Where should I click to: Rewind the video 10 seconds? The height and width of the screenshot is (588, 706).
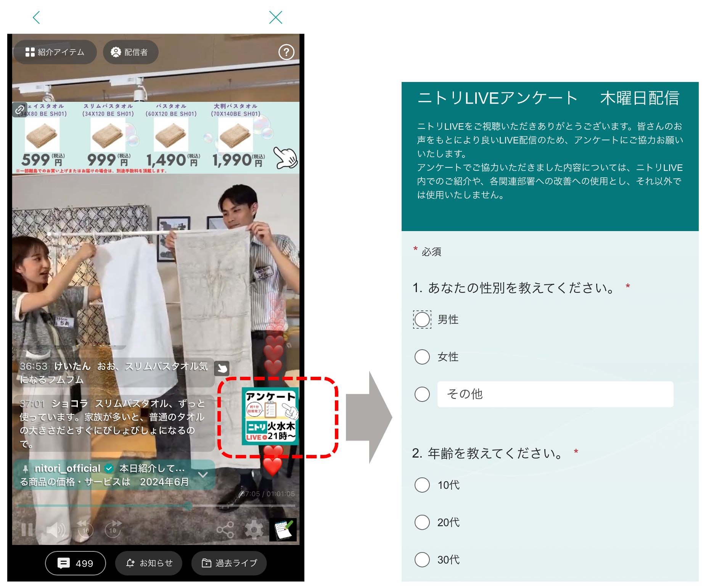coord(85,529)
